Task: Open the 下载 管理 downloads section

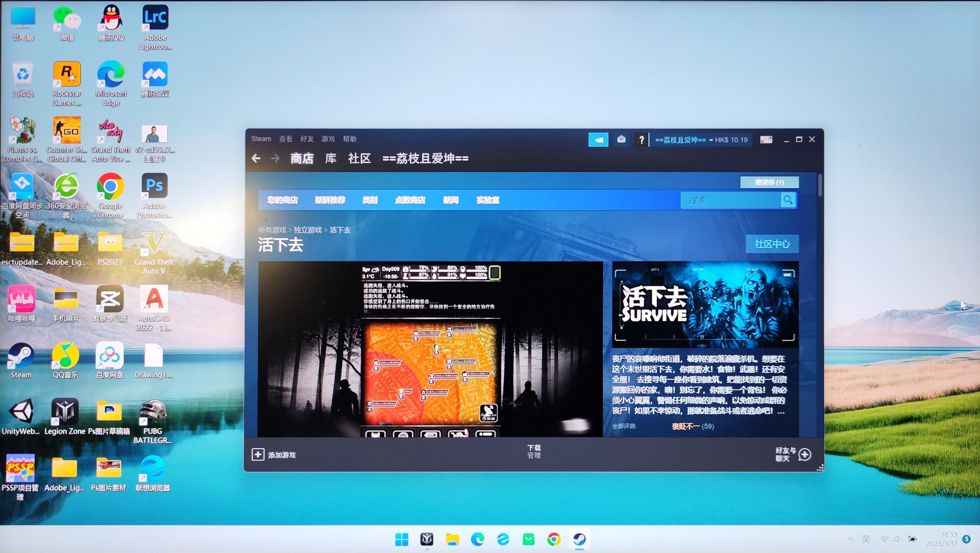Action: [534, 451]
